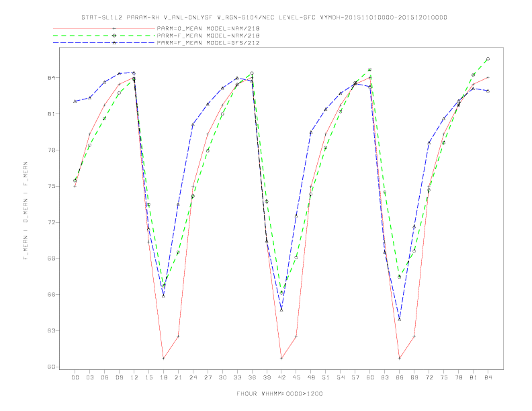Image resolution: width=532 pixels, height=411 pixels.
Task: Click x-axis forecast hour label 45
Action: pos(296,377)
